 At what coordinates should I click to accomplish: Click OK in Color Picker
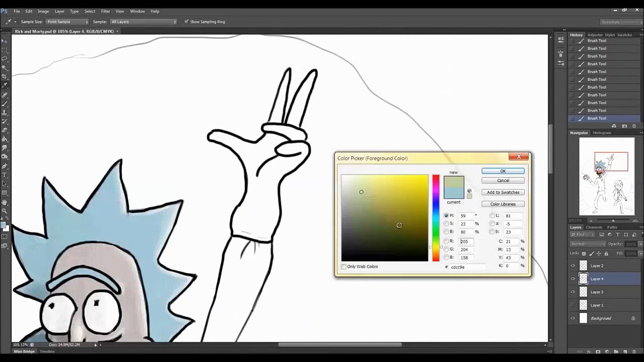pyautogui.click(x=503, y=171)
